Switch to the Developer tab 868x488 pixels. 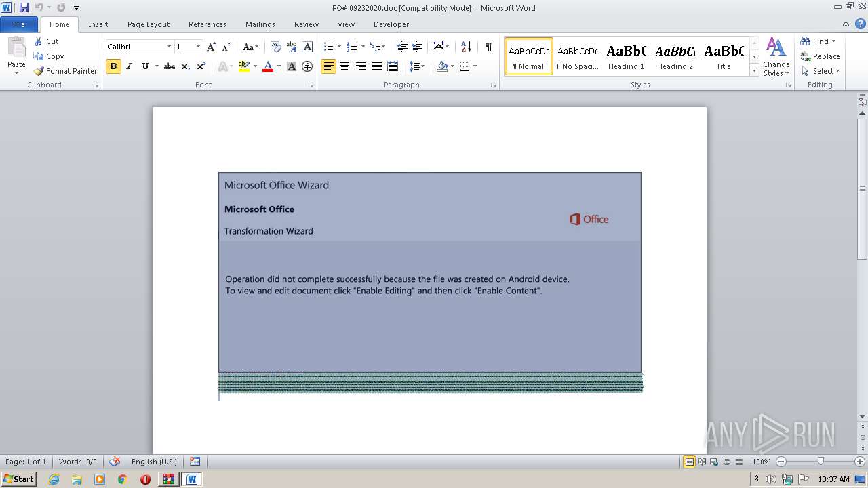click(391, 24)
